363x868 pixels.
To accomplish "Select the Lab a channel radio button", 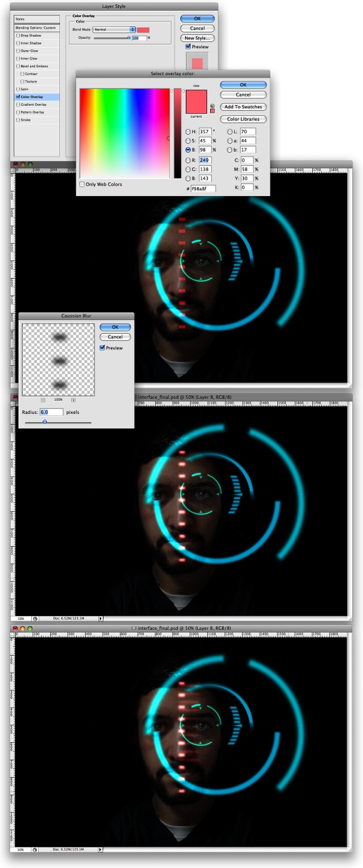I will 230,140.
